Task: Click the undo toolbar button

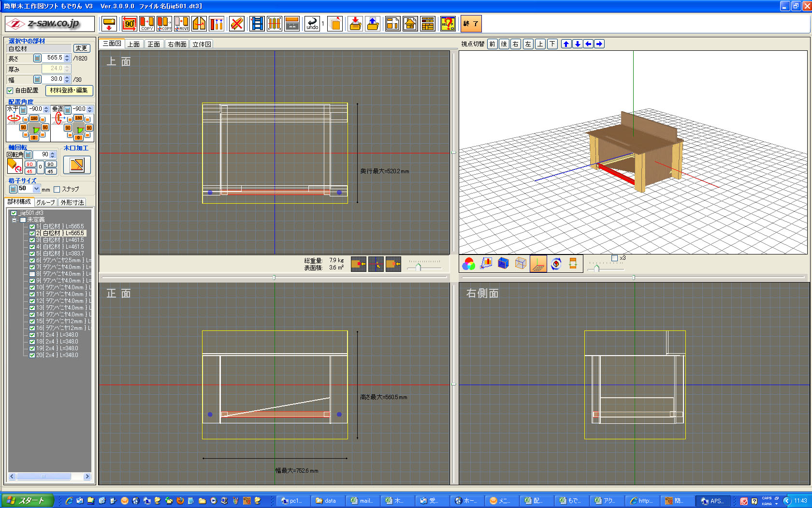Action: point(312,24)
